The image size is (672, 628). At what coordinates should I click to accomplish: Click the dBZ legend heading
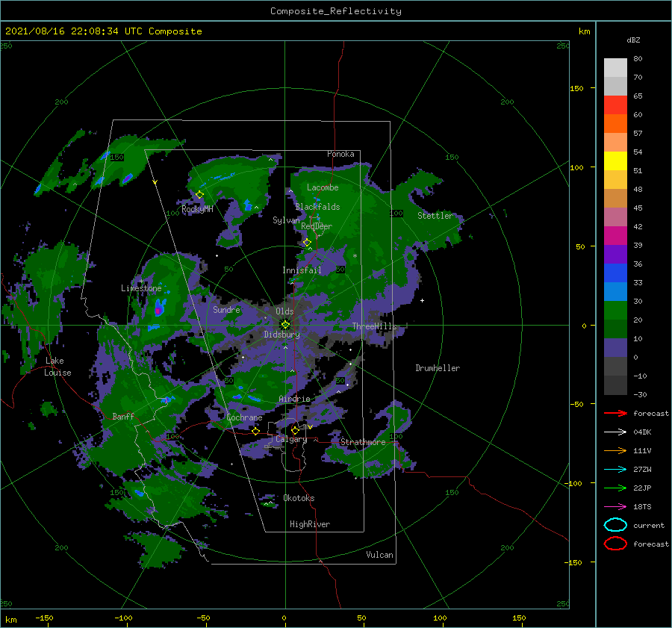coord(633,40)
